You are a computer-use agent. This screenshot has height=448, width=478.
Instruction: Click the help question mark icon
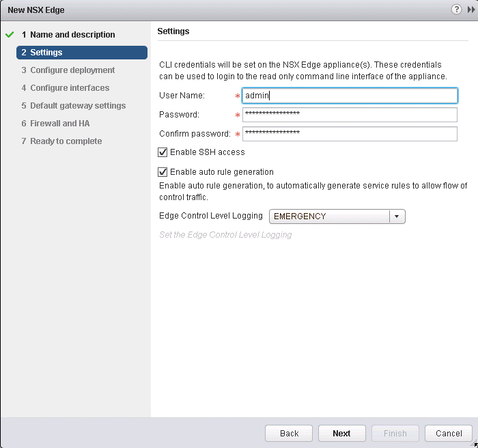[456, 10]
